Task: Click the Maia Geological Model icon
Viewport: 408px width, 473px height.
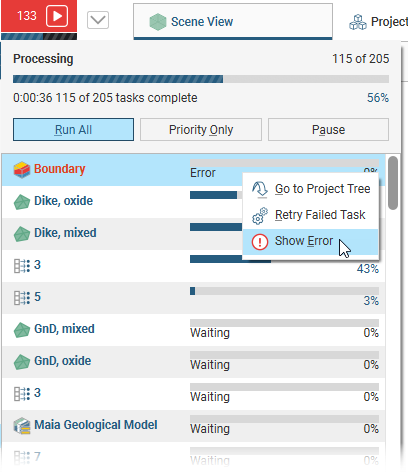Action: (x=22, y=426)
